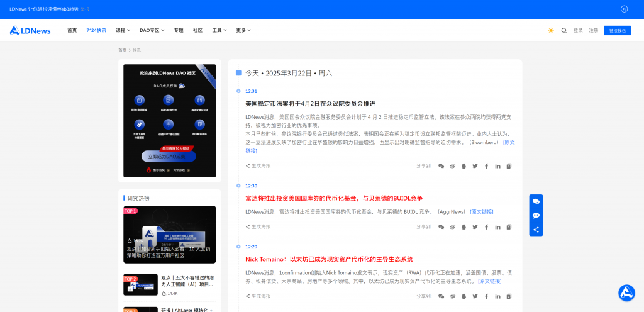Open the 社区 nav item

[198, 30]
